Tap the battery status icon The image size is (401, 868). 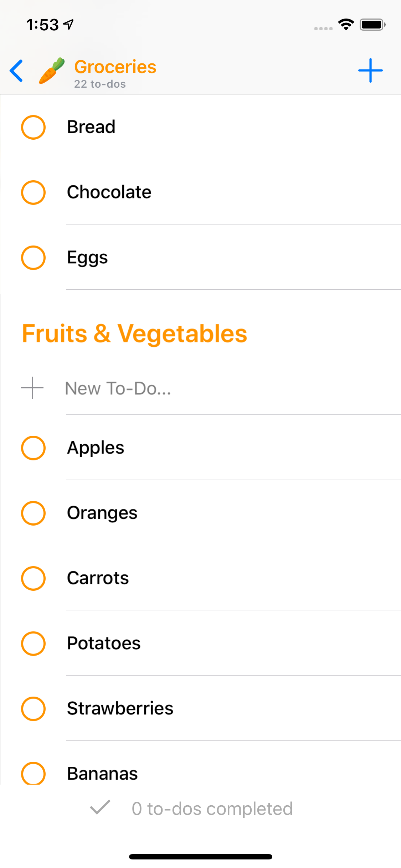pyautogui.click(x=372, y=25)
